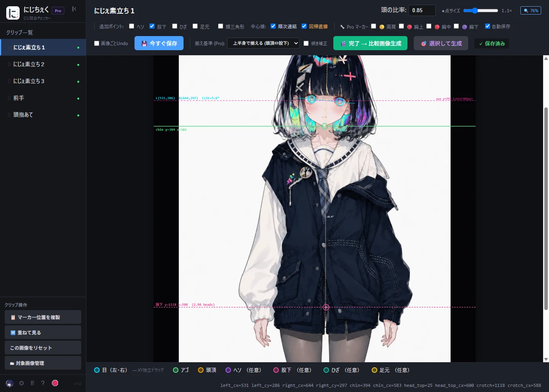Screen dimensions: 549x392
Task: Open the 揃え基準 alignment dropdown
Action: click(263, 43)
